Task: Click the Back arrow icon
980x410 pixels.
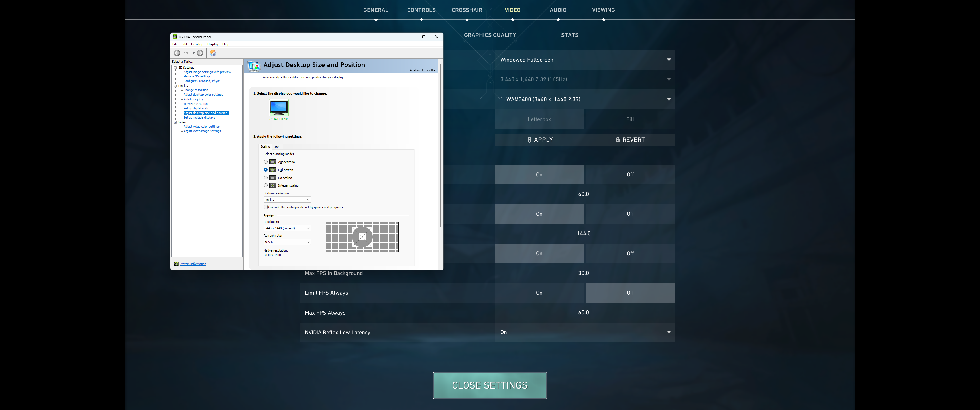Action: click(x=177, y=53)
